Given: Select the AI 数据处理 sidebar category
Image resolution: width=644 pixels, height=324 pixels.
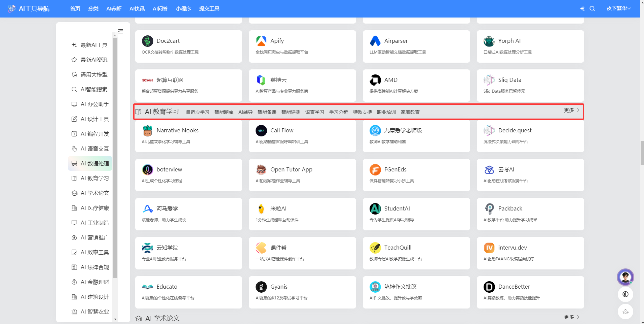Looking at the screenshot, I should (x=94, y=163).
